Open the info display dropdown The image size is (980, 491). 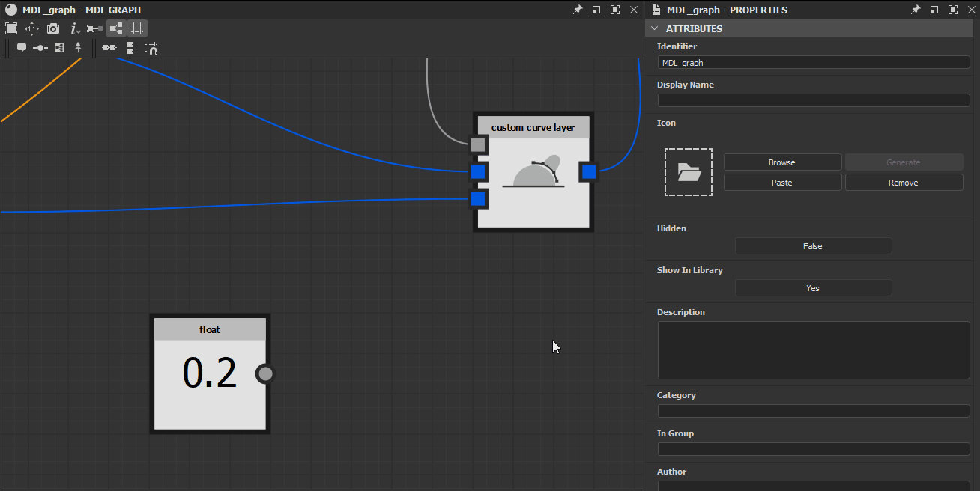[76, 28]
